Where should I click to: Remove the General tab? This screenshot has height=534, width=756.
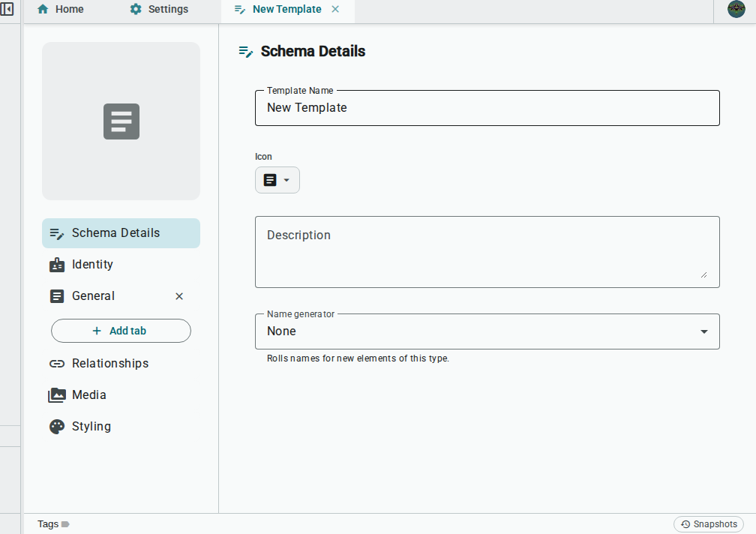click(179, 296)
